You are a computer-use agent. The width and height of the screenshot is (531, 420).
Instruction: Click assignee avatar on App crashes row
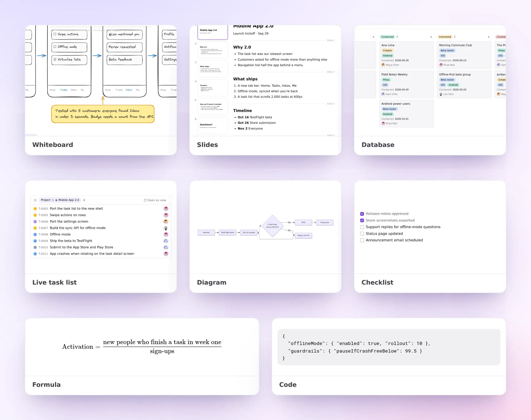pyautogui.click(x=166, y=254)
